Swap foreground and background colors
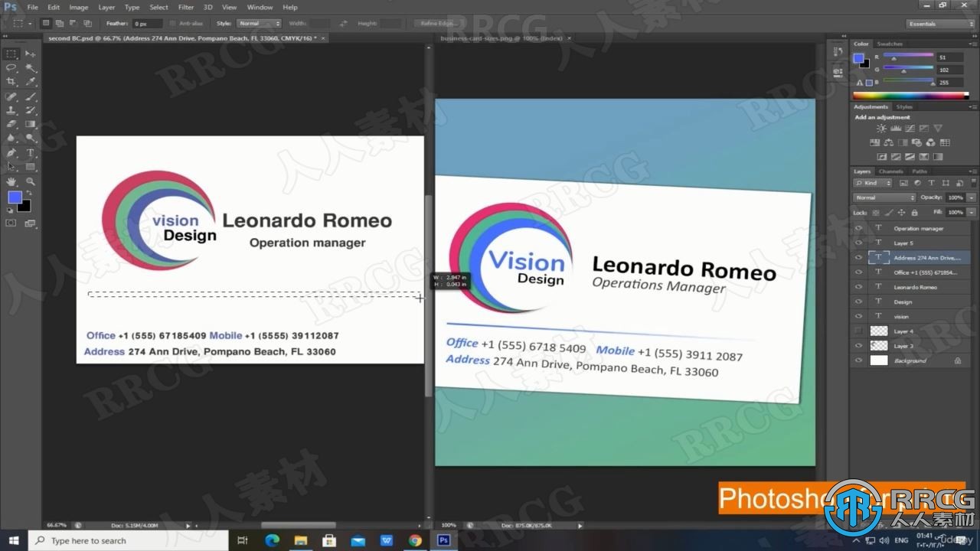The height and width of the screenshot is (551, 980). (29, 194)
